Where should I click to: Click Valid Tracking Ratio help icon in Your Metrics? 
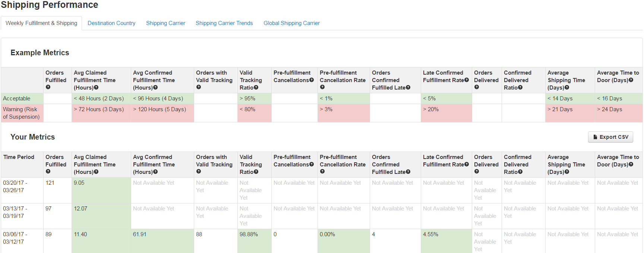[256, 172]
